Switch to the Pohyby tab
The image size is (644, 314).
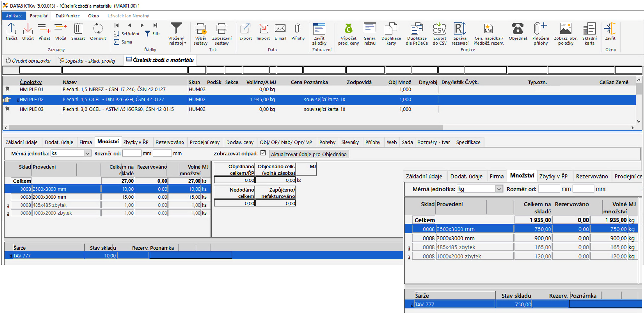point(327,142)
